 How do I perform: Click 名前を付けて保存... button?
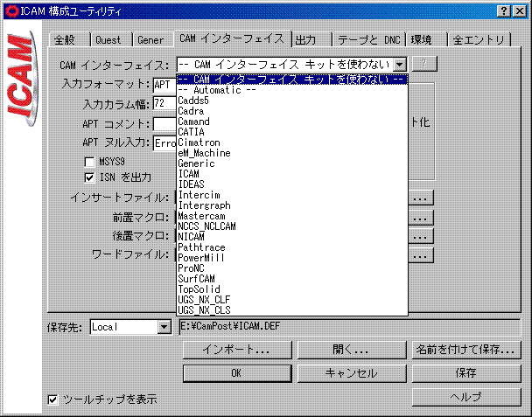[x=466, y=350]
